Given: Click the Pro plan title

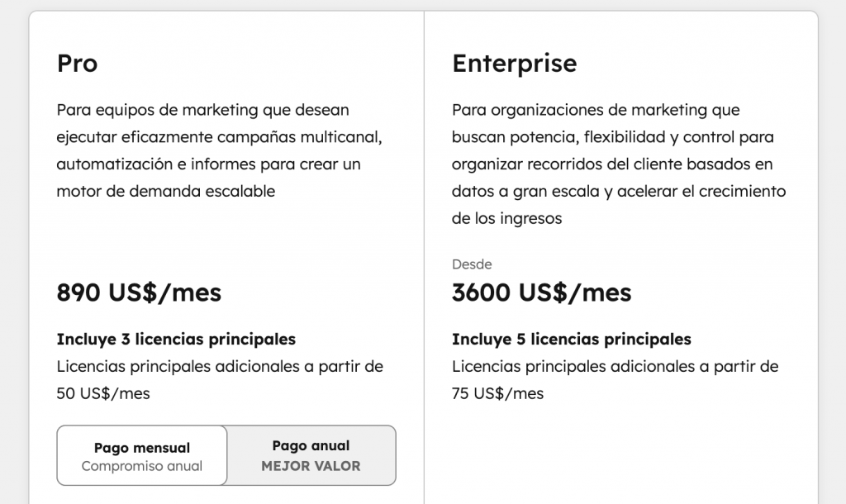Looking at the screenshot, I should (78, 64).
